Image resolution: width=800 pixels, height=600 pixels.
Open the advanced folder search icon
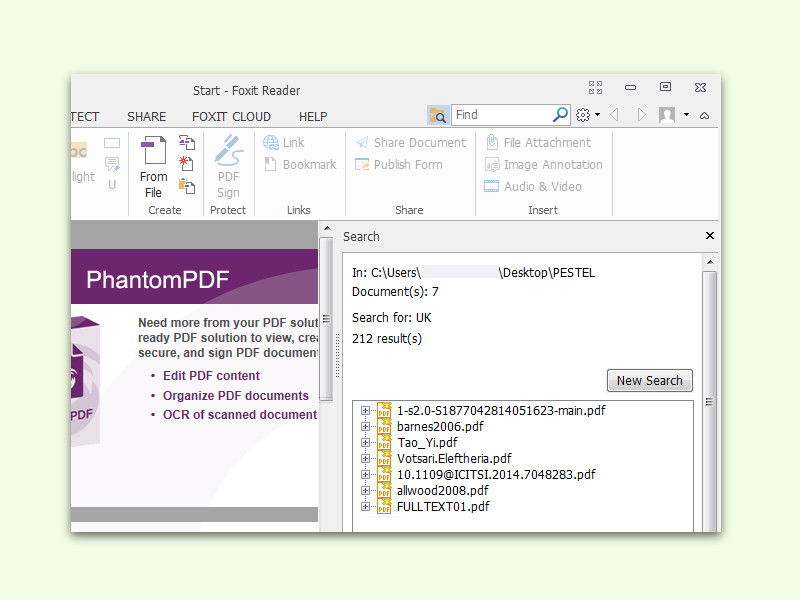tap(438, 115)
